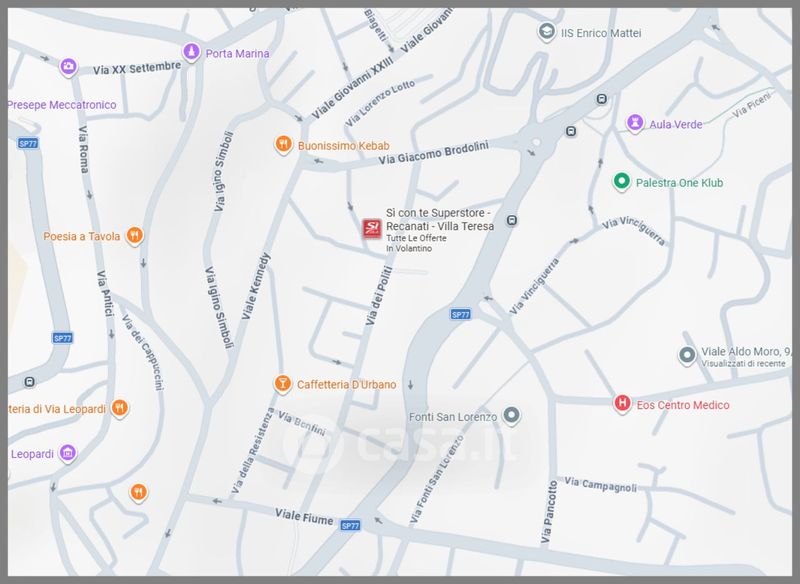Select the Buonissimo Kebab restaurant icon
The width and height of the screenshot is (800, 584).
pyautogui.click(x=284, y=145)
